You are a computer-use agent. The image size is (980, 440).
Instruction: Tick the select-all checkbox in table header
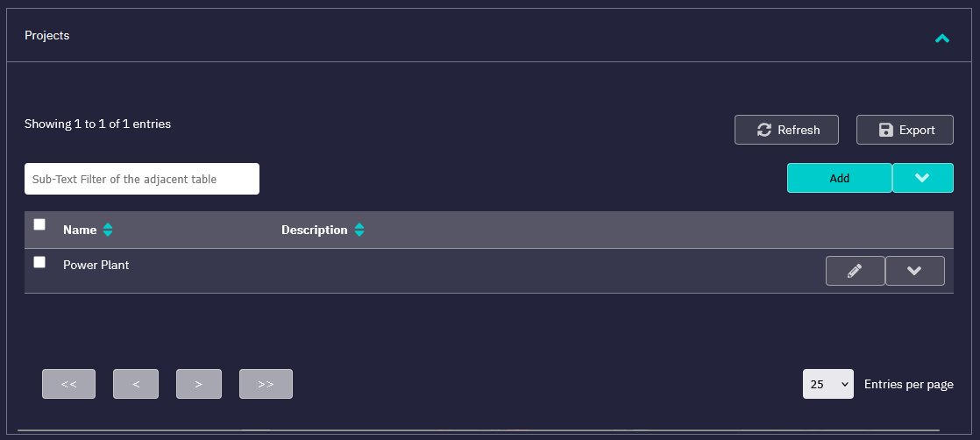(x=39, y=224)
